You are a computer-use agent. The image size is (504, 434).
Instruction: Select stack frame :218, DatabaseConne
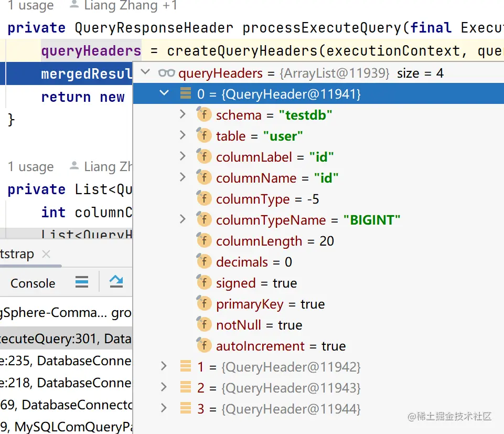click(66, 383)
